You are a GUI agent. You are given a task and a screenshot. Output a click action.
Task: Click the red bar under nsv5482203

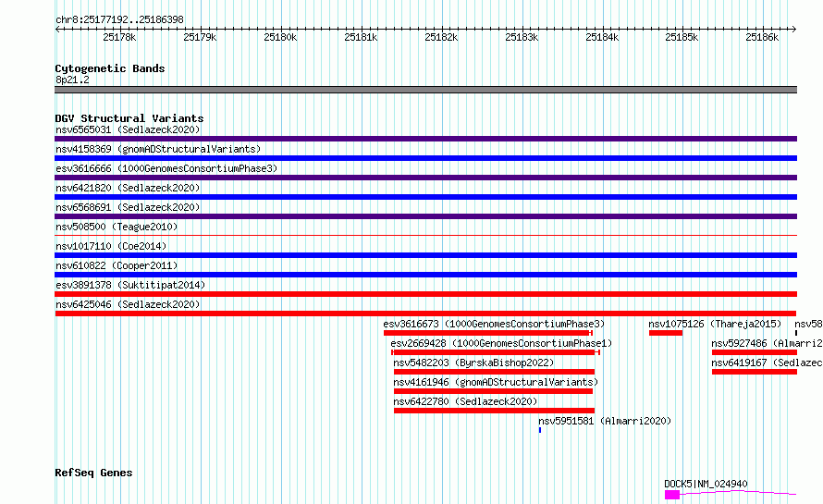pos(494,372)
